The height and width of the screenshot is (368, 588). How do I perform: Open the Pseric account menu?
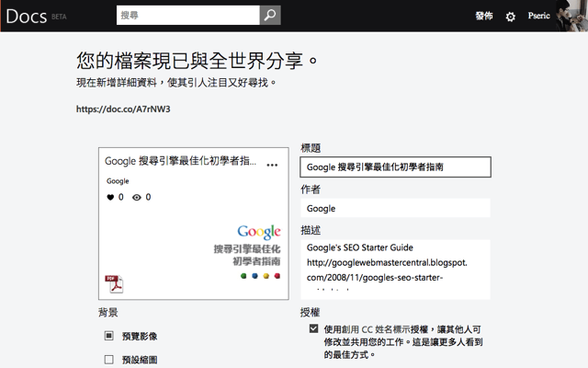point(539,16)
